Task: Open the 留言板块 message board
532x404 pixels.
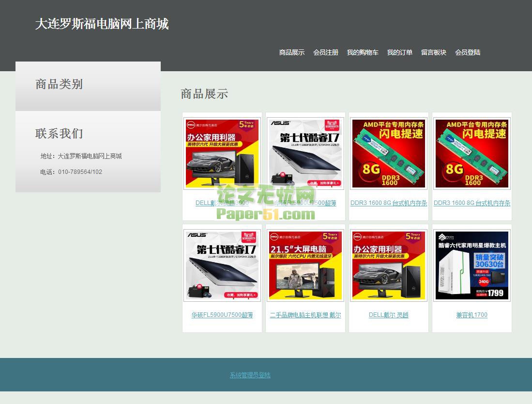Action: pyautogui.click(x=434, y=52)
